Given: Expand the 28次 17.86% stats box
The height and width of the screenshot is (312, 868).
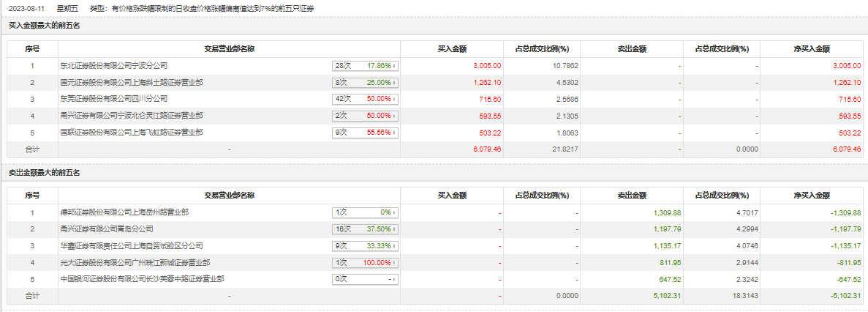Looking at the screenshot, I should 366,66.
